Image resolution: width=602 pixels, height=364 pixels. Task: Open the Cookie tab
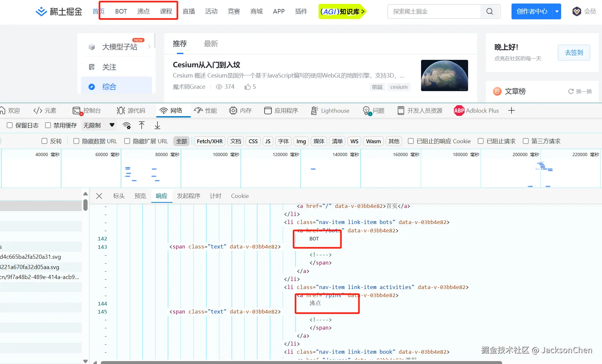pos(240,196)
